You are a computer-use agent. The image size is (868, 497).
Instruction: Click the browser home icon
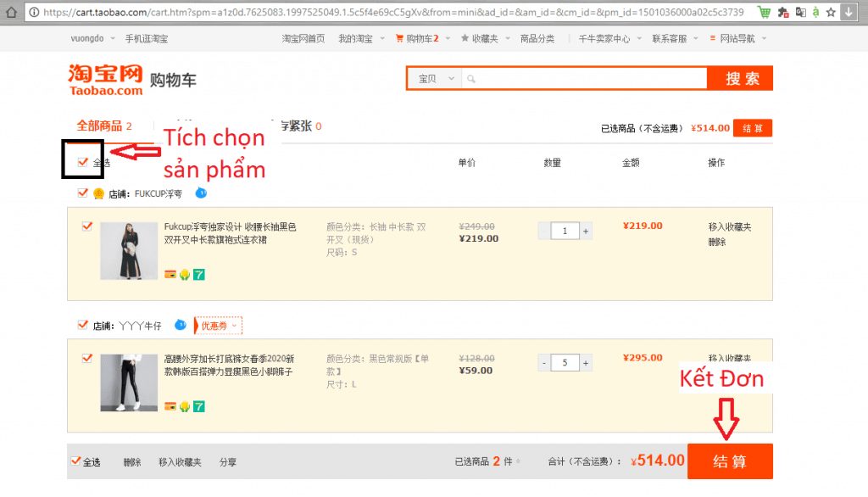click(x=12, y=12)
